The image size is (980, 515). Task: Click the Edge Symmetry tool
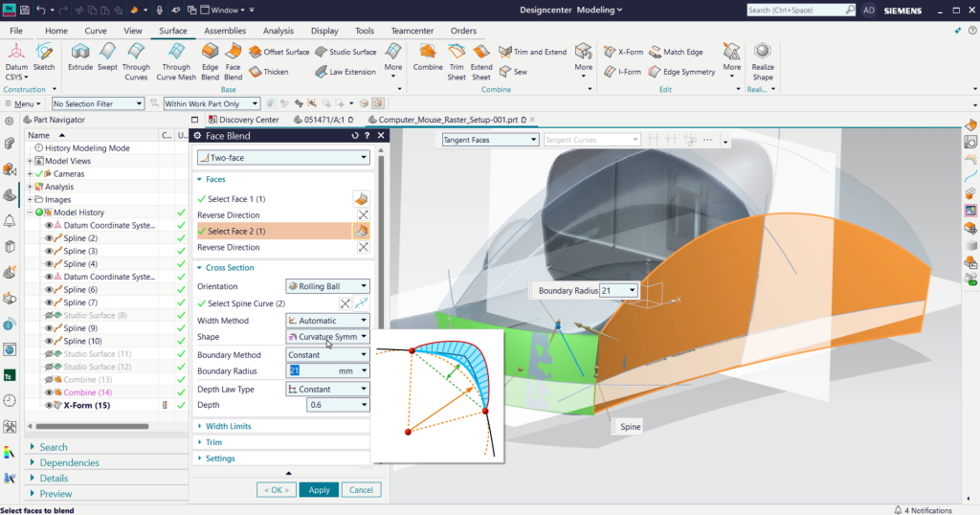(x=681, y=72)
